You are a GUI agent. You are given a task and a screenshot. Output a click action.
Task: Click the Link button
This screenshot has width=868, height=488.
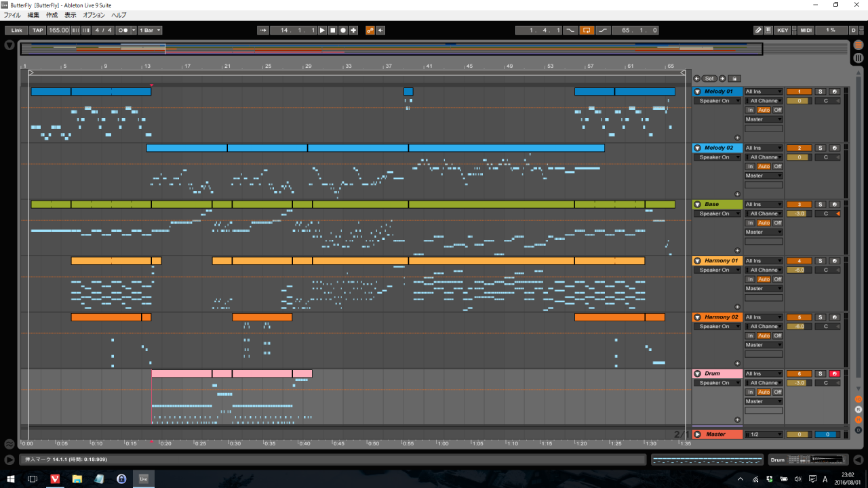(17, 30)
